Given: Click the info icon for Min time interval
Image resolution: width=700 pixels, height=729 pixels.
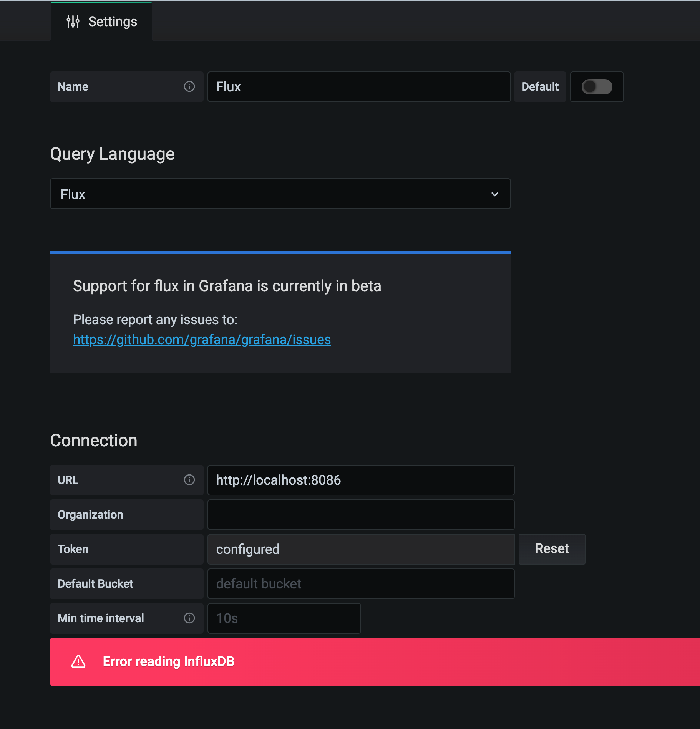Looking at the screenshot, I should pos(189,618).
